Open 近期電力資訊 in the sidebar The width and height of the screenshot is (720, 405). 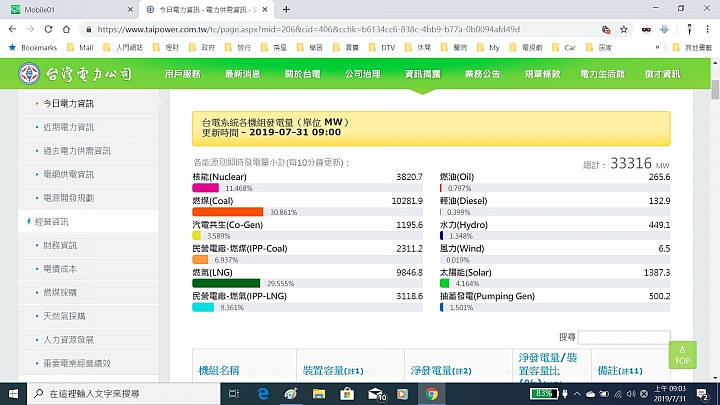tap(69, 127)
